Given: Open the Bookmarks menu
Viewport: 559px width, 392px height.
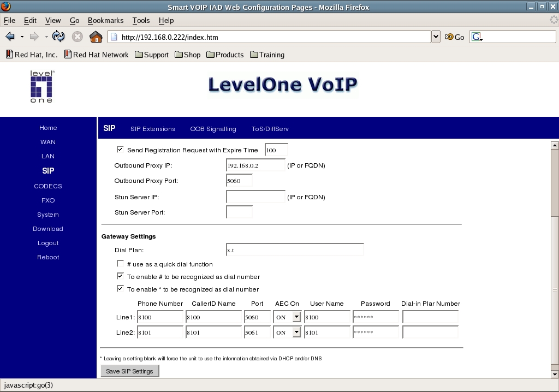Looking at the screenshot, I should pyautogui.click(x=105, y=20).
